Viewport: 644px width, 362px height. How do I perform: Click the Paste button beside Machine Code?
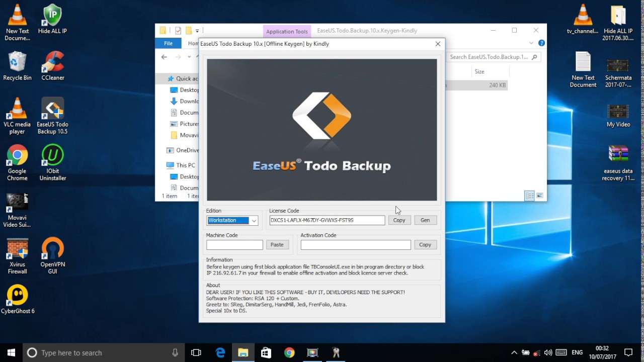click(277, 245)
